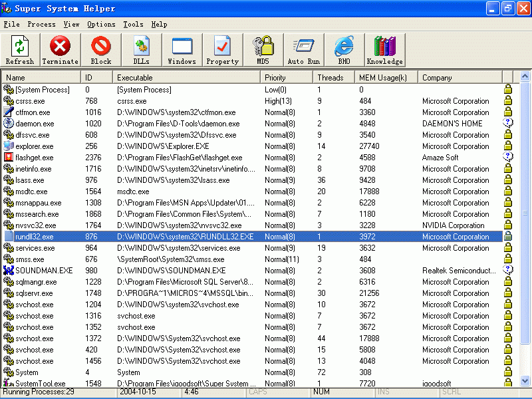Click the lock icon for nvsvc32.exe row

507,225
